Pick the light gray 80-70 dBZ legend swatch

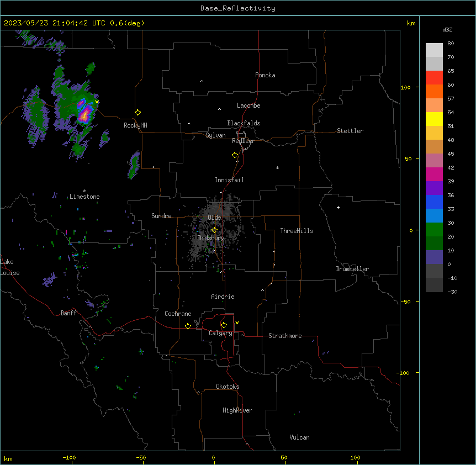(x=434, y=50)
